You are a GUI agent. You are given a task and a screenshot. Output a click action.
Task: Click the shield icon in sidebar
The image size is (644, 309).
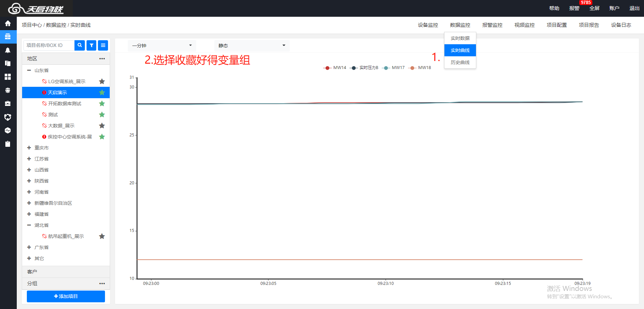point(8,117)
